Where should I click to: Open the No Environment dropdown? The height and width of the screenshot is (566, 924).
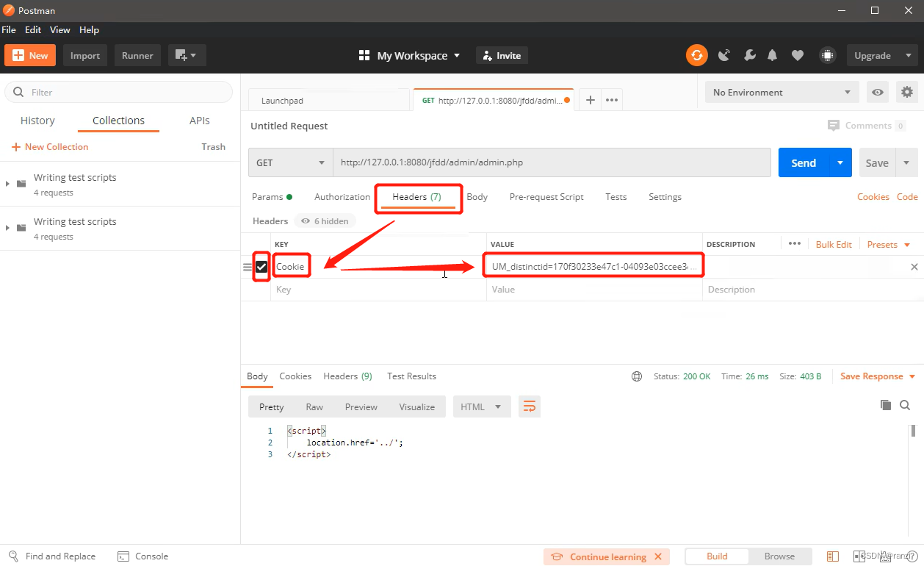(x=782, y=92)
